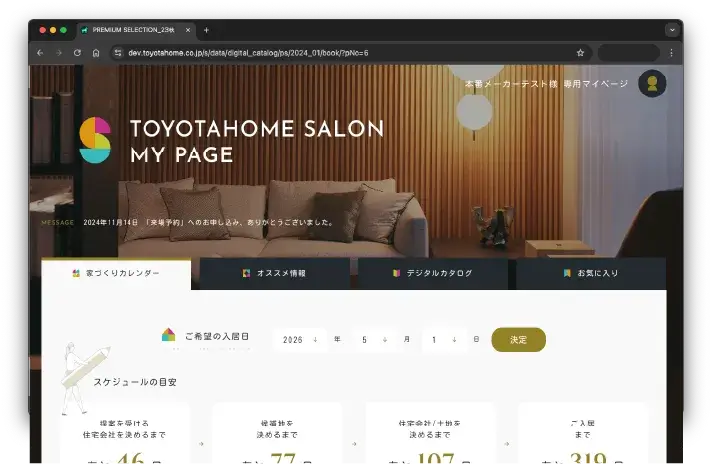Open the day dropdown showing 1

(442, 340)
